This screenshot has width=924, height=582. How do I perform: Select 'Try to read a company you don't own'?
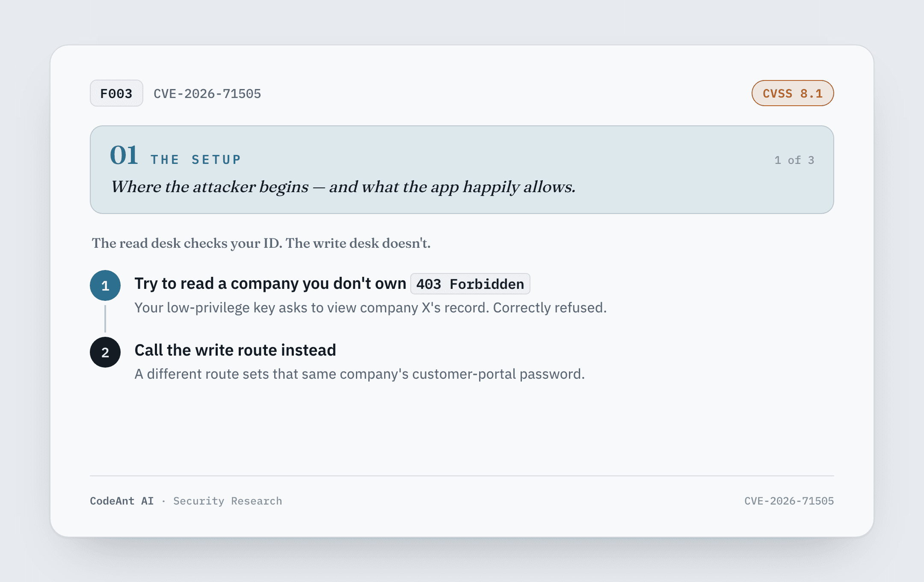tap(270, 283)
